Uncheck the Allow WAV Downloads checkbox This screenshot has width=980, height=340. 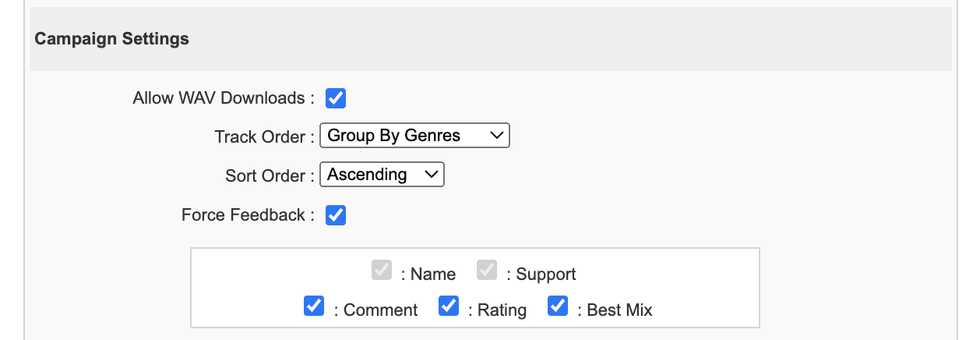point(336,98)
